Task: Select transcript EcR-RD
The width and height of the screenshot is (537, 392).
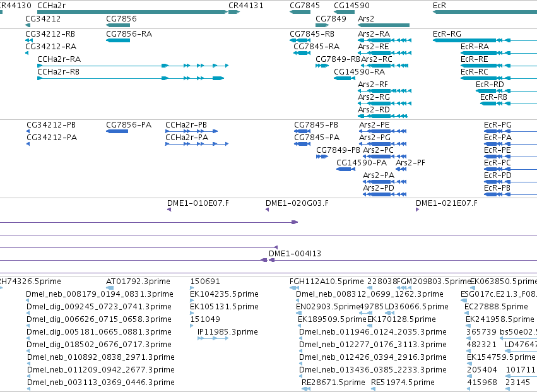Action: 506,91
